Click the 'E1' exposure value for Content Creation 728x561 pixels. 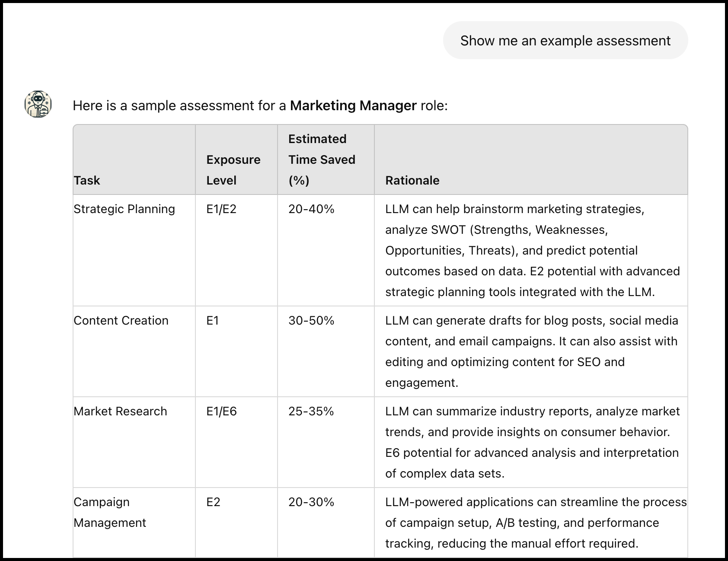[x=213, y=321]
